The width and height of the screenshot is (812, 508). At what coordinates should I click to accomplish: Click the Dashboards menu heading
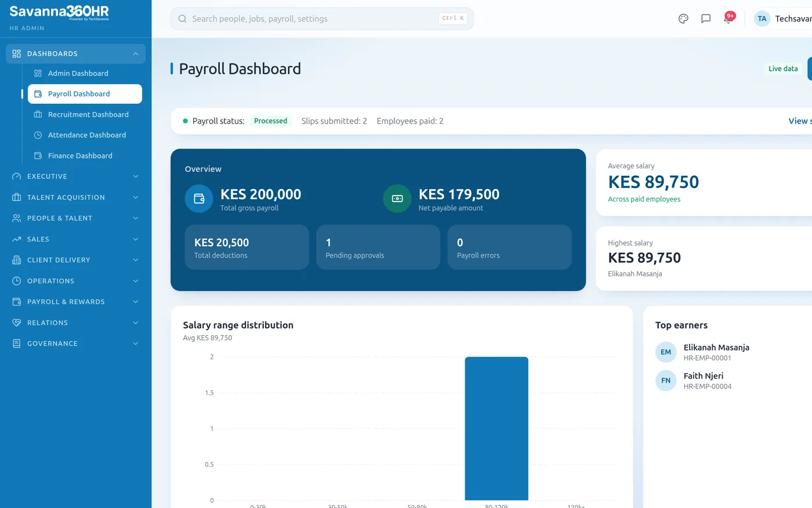75,53
